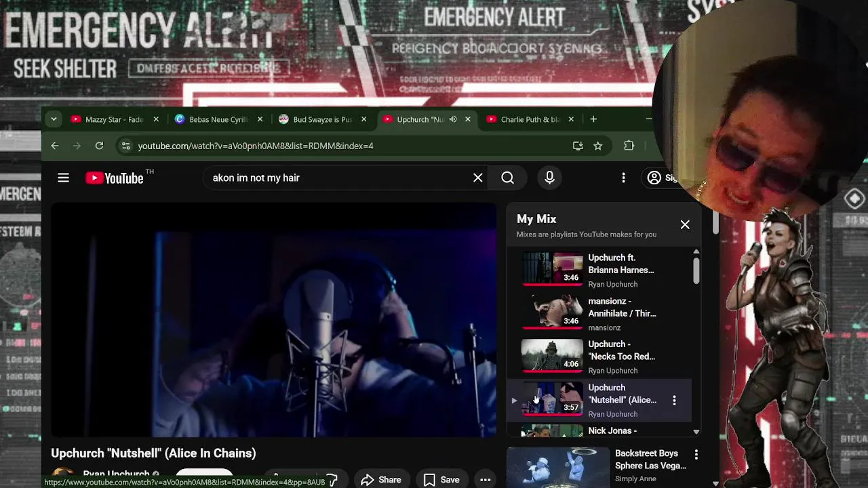Click the browser forward arrow
Image resolution: width=868 pixels, height=488 pixels.
(x=77, y=146)
